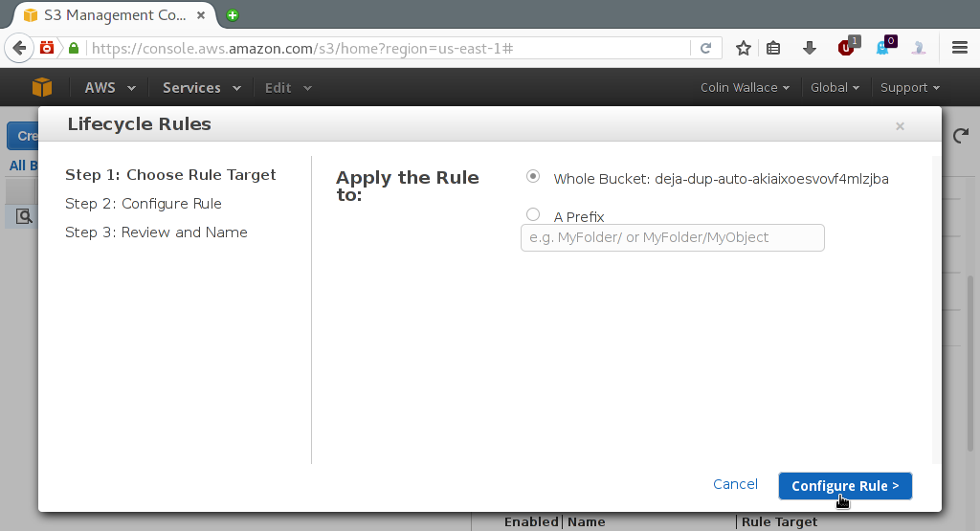Bookmark this page with the star icon

(x=743, y=48)
